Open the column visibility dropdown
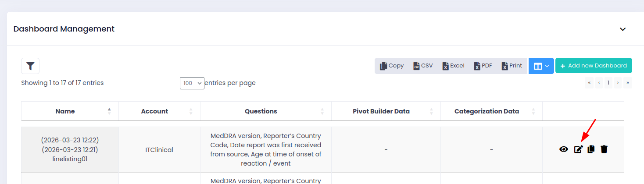The width and height of the screenshot is (644, 184). (x=541, y=66)
